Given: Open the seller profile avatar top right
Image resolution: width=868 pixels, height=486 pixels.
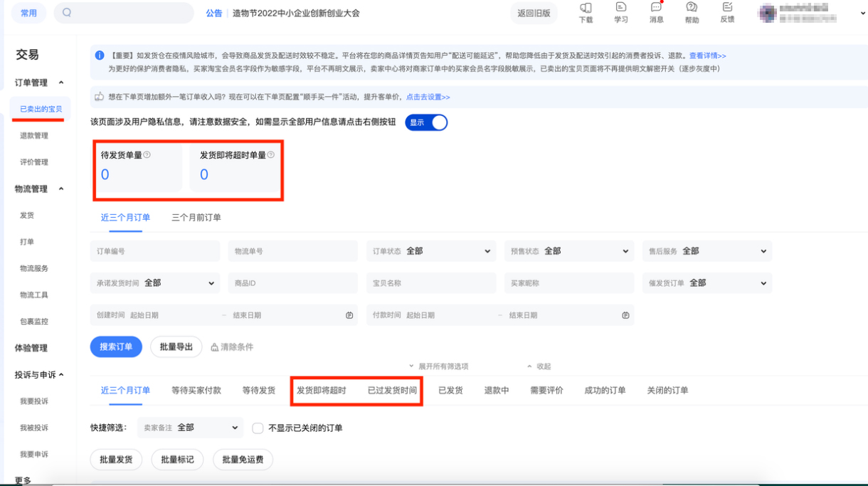Looking at the screenshot, I should point(767,13).
